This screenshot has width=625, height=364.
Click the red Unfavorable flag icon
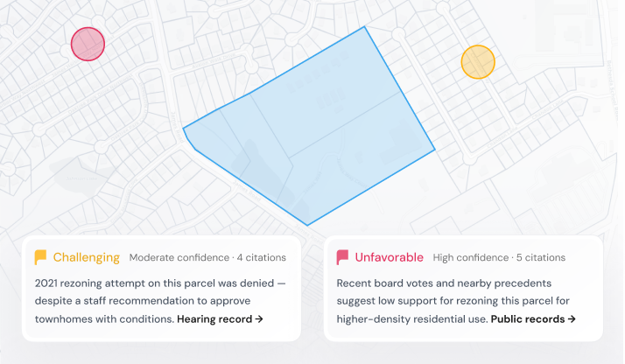pos(342,257)
